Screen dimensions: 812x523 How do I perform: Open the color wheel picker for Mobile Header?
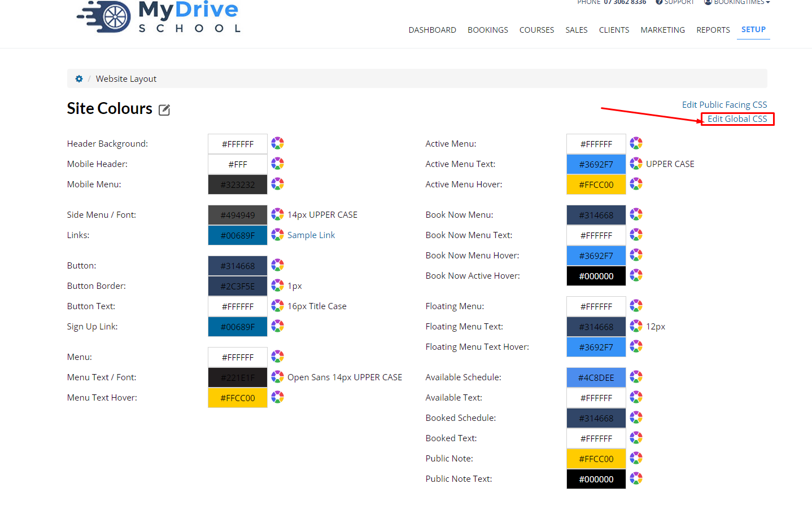(x=277, y=164)
